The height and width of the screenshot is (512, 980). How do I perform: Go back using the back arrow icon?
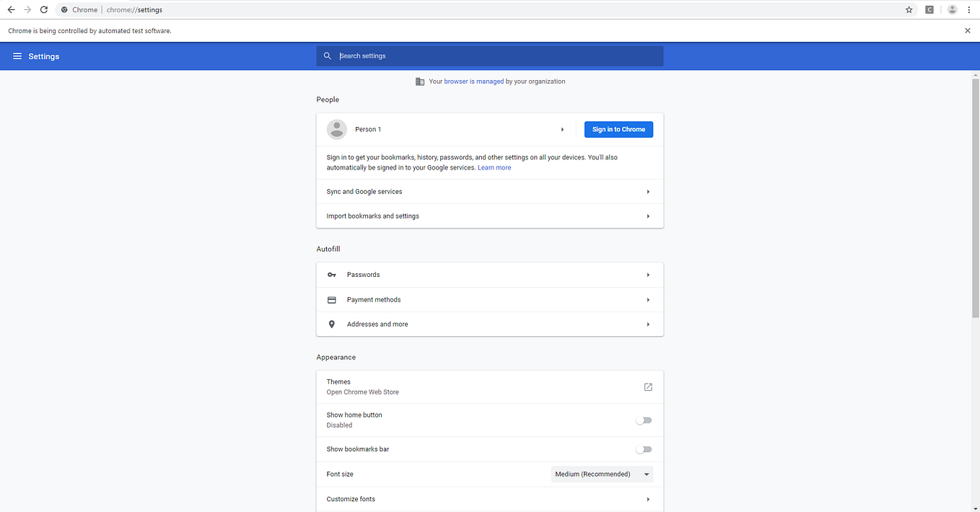11,9
